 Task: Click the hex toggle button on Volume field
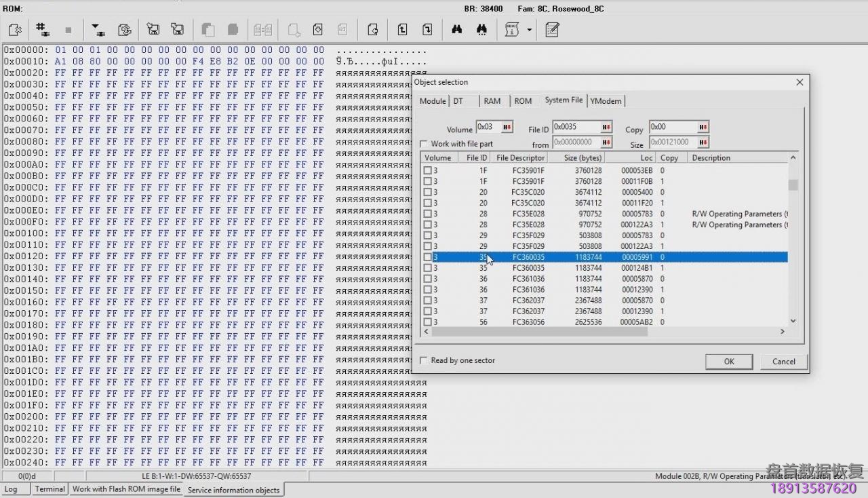click(x=506, y=128)
